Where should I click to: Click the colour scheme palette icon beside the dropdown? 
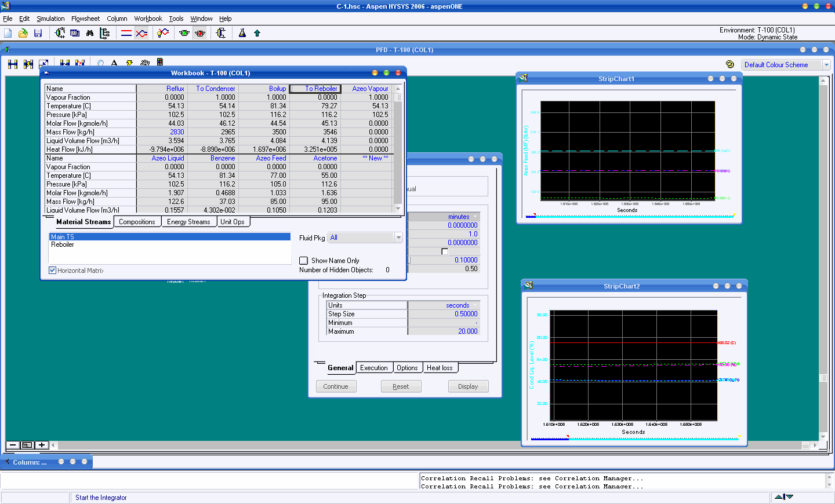730,64
